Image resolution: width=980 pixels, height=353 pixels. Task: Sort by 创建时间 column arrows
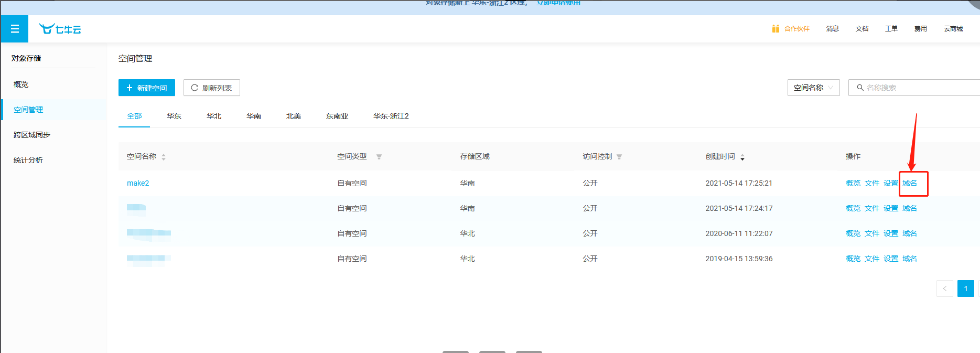(x=742, y=157)
